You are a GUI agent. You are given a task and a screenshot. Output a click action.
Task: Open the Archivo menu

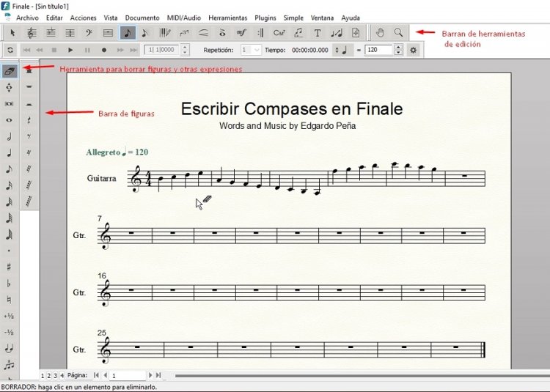click(27, 18)
